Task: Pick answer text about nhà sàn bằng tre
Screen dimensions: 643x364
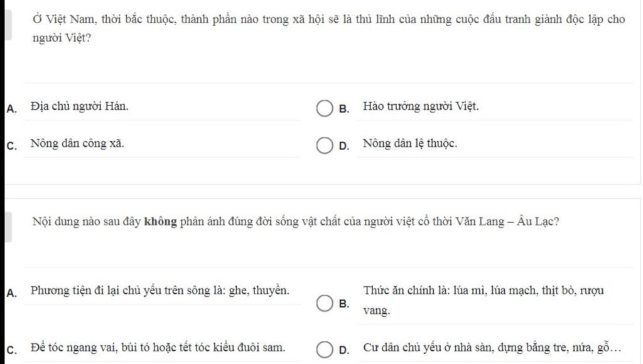Action: pyautogui.click(x=492, y=348)
